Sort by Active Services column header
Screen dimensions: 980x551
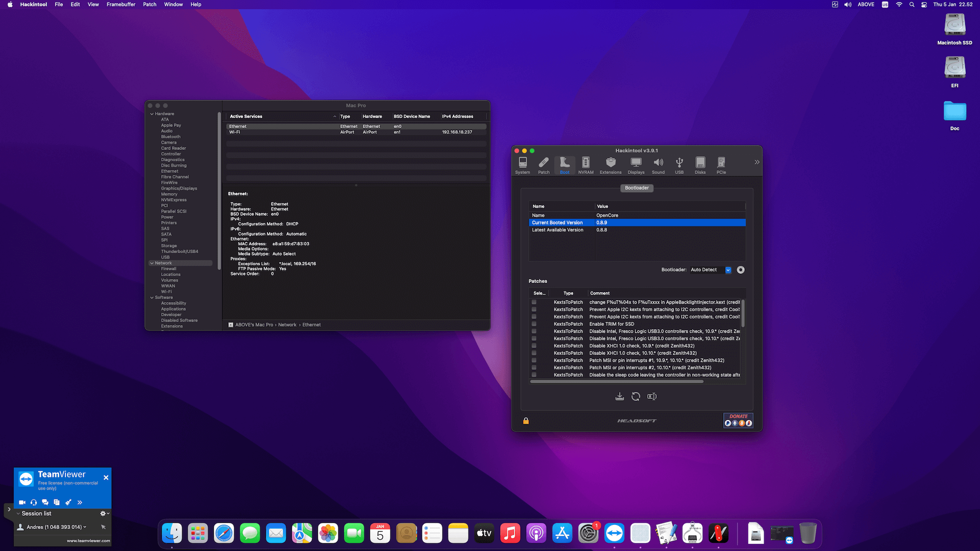click(x=283, y=116)
